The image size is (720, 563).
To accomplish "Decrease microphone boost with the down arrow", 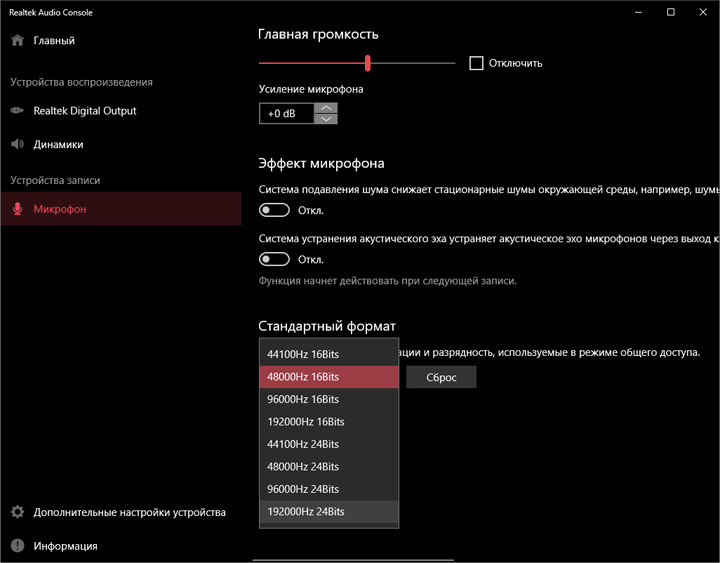I will click(x=326, y=119).
